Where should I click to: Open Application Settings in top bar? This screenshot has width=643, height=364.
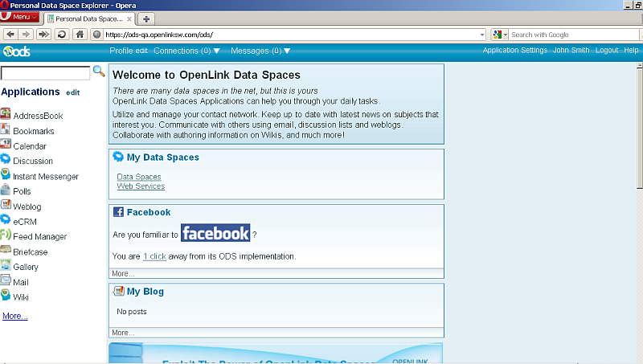pyautogui.click(x=514, y=50)
